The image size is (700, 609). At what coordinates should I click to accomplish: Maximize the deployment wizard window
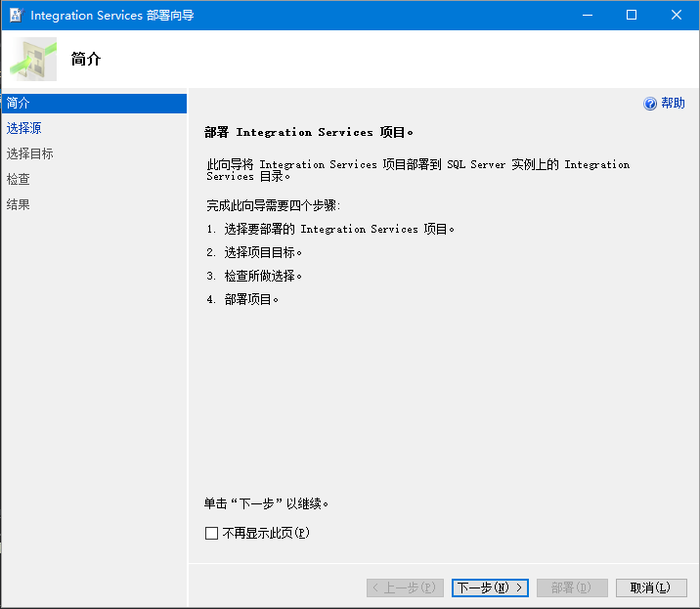click(632, 16)
